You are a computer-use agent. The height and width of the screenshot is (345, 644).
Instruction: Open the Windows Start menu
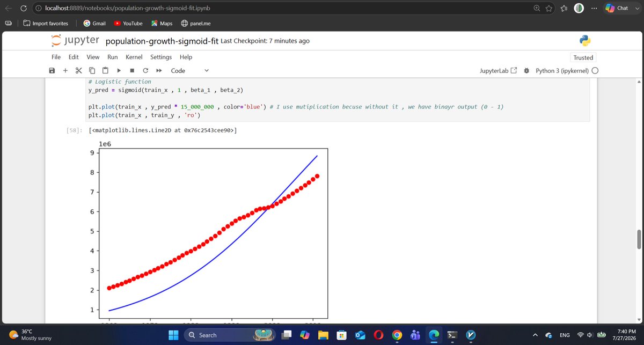coord(173,335)
